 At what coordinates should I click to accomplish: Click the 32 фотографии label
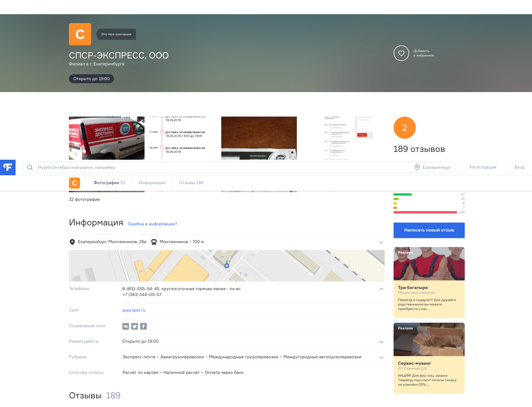[x=84, y=199]
